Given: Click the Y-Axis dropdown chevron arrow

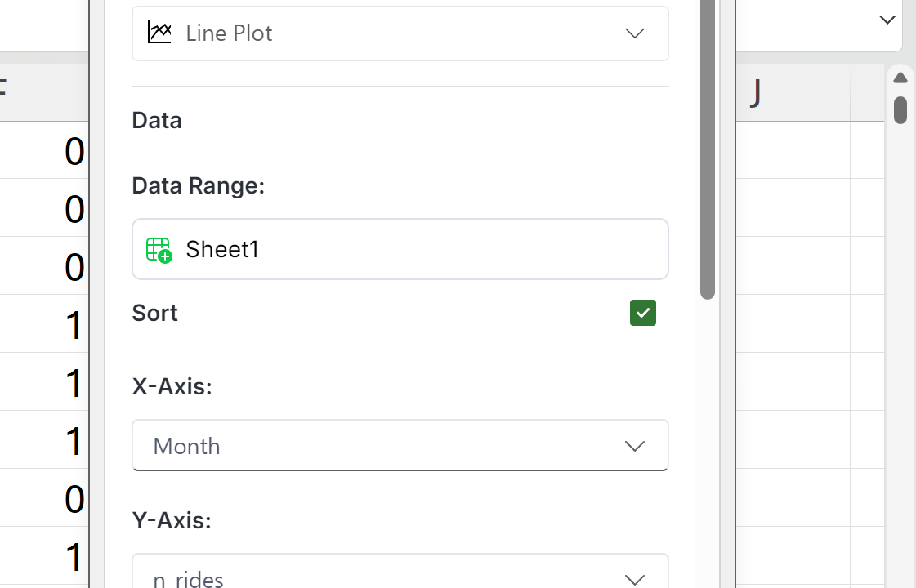Looking at the screenshot, I should 635,578.
